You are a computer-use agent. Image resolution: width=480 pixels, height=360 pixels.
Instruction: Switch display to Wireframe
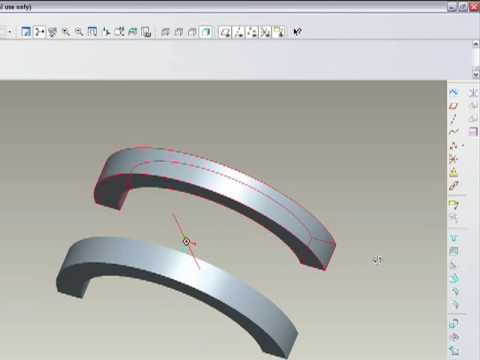click(165, 32)
